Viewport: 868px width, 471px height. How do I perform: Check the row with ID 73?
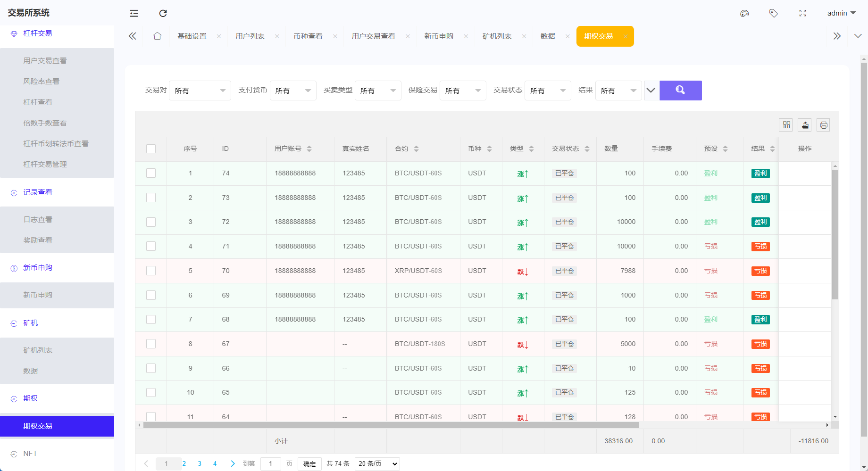tap(151, 198)
